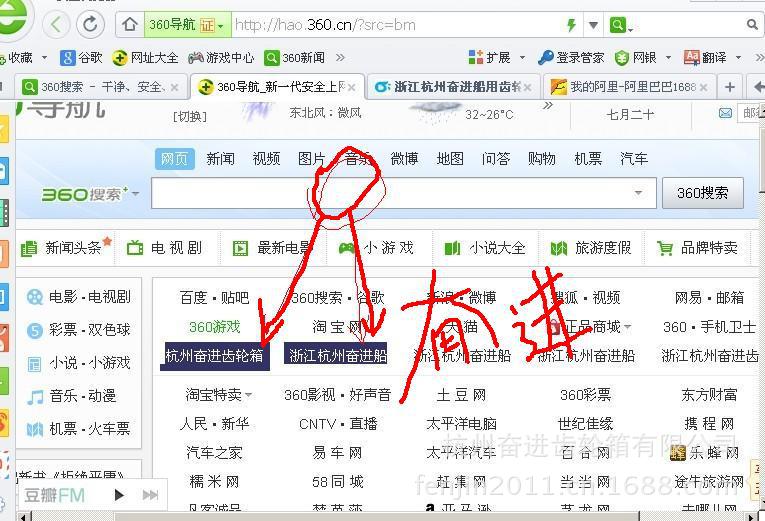This screenshot has height=521, width=765.
Task: Switch to the 360导航 tab
Action: pyautogui.click(x=277, y=87)
